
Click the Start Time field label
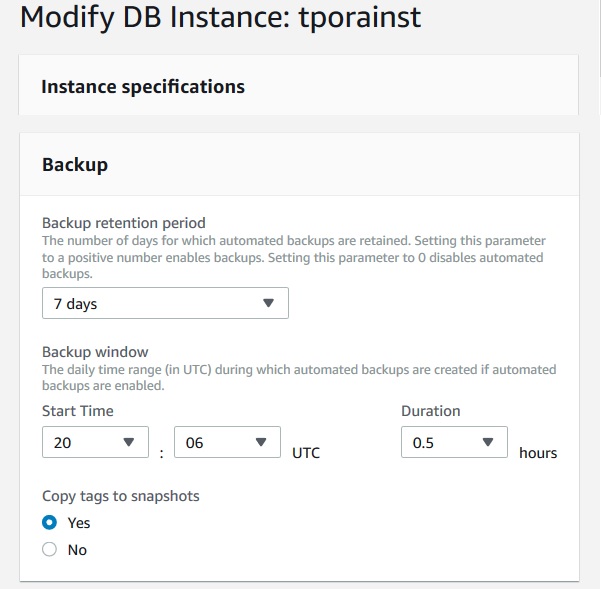(x=78, y=410)
